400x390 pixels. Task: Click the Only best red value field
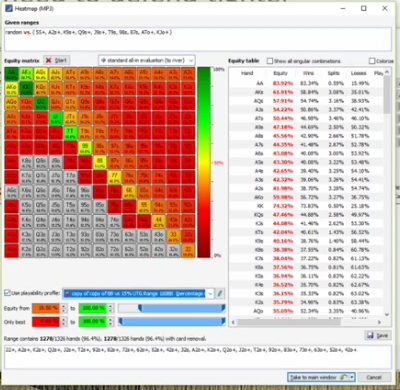coord(46,322)
